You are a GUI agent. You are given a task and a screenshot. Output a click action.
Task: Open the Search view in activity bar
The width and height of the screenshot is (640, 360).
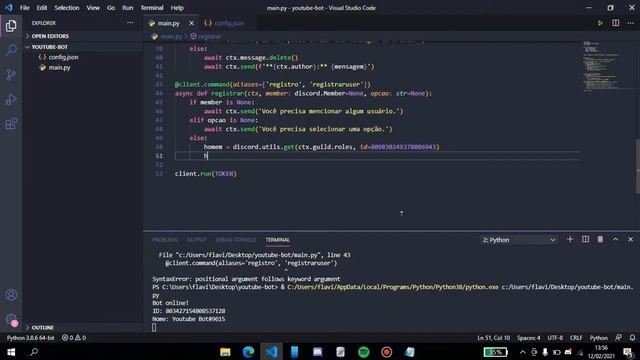(11, 50)
